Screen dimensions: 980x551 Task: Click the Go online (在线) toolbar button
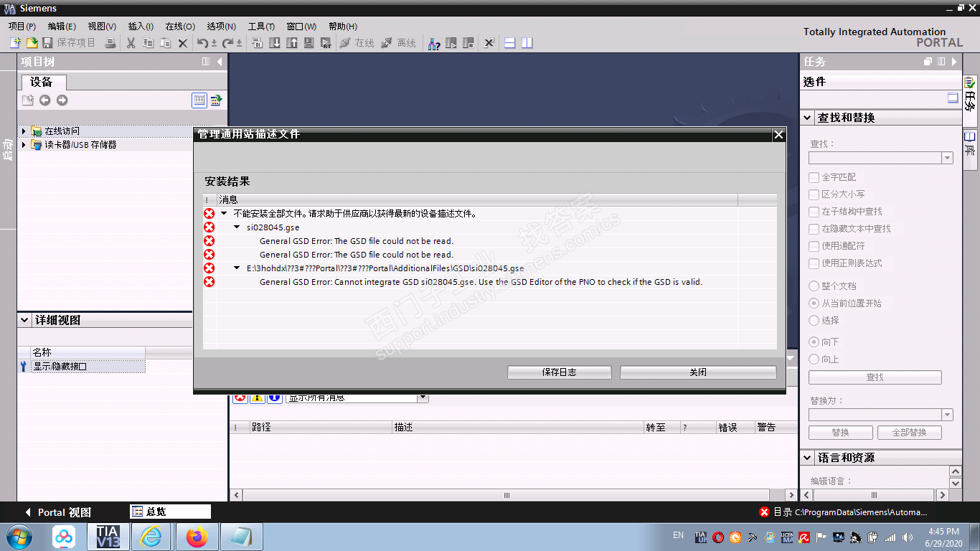357,43
